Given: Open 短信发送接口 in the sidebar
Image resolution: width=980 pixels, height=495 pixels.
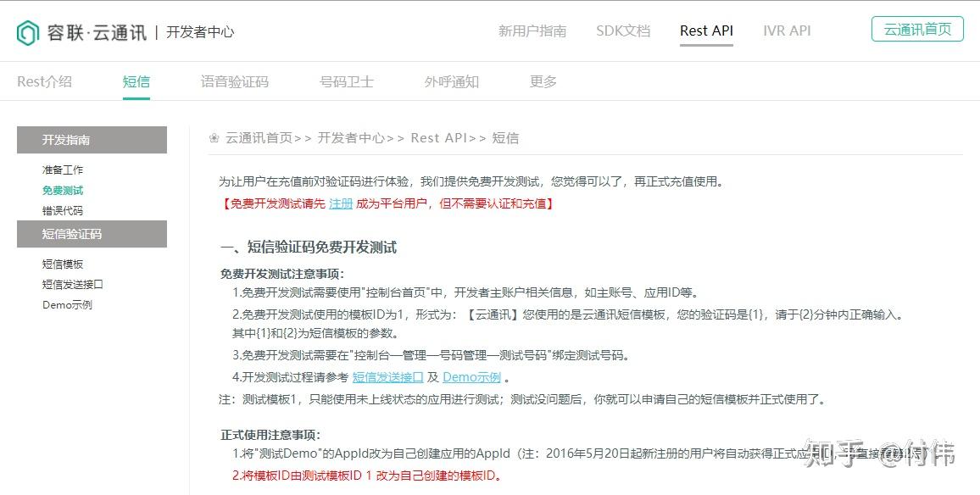Looking at the screenshot, I should tap(73, 285).
